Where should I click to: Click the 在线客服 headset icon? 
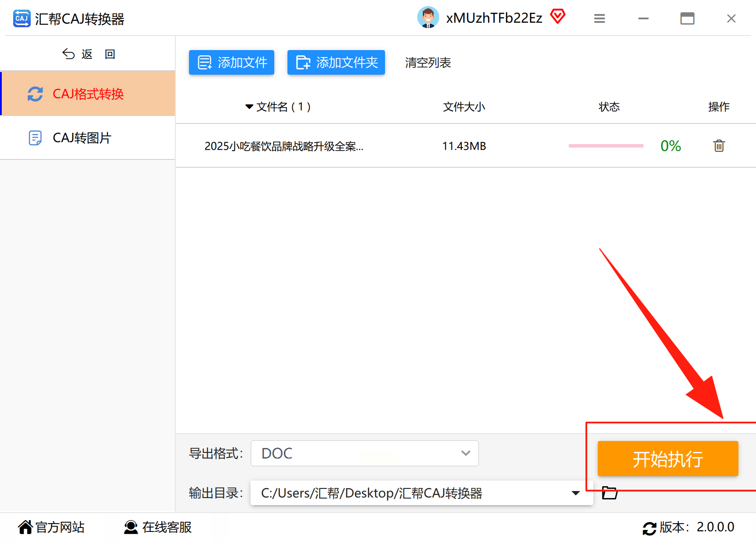pos(130,528)
